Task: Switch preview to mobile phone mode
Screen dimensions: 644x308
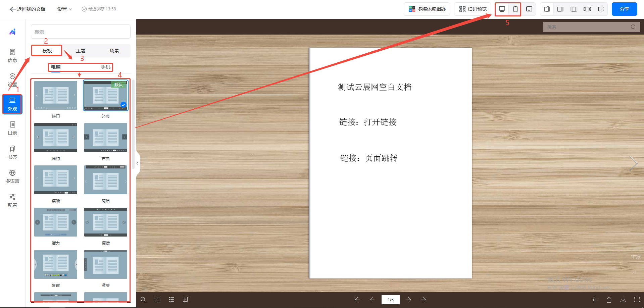Action: click(x=515, y=9)
